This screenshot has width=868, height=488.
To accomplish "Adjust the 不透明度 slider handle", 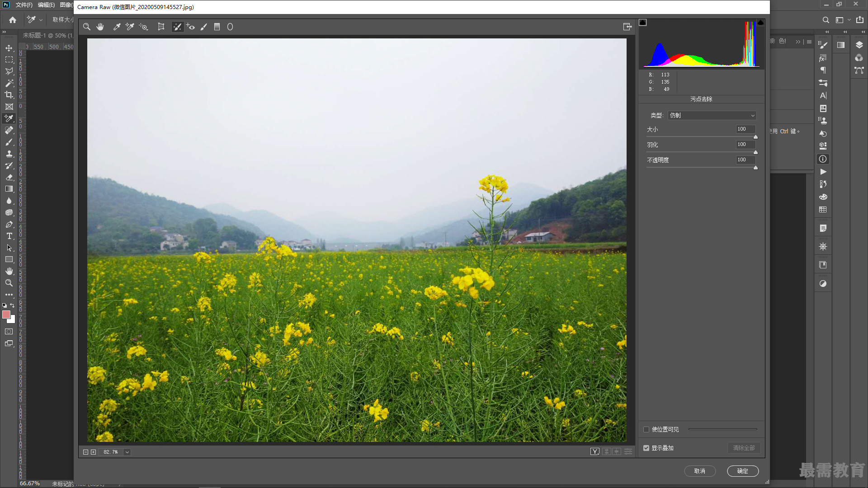I will 755,168.
